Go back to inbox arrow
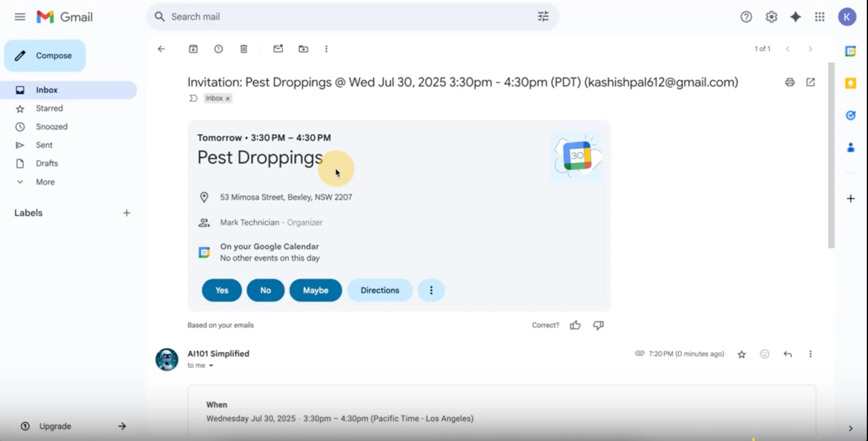The height and width of the screenshot is (441, 868). (161, 49)
